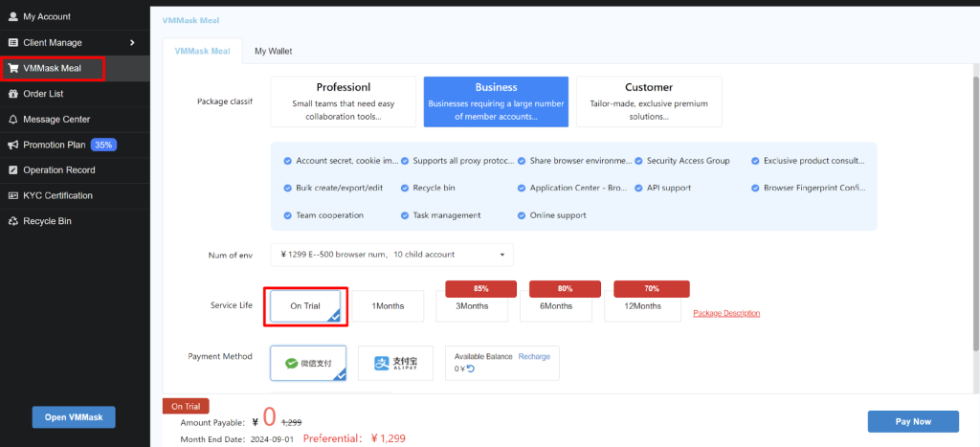The width and height of the screenshot is (980, 447).
Task: Open the KYC Certification page
Action: click(75, 195)
